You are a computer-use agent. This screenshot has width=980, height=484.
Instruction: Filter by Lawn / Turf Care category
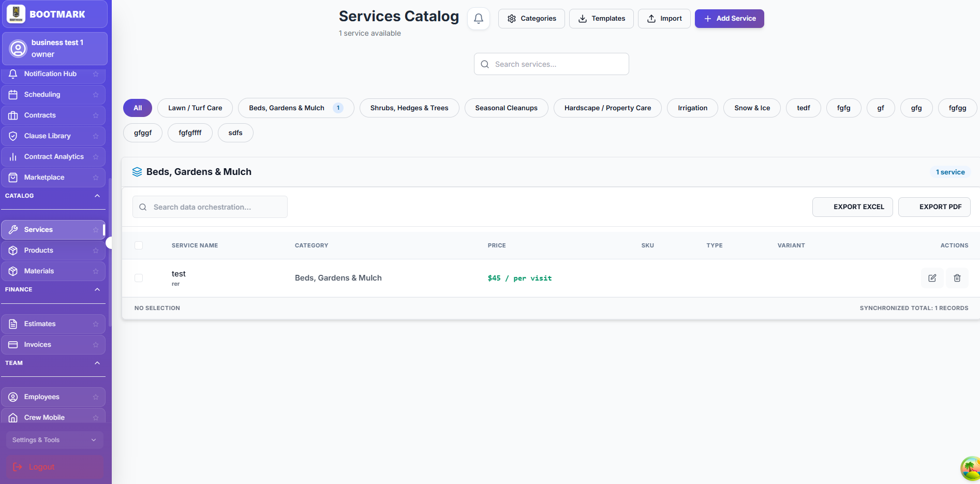tap(195, 108)
